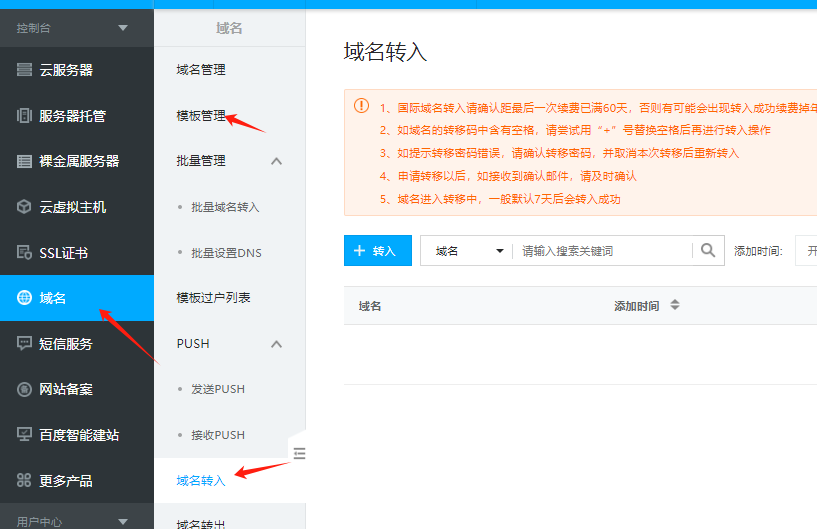
Task: Collapse the PUSH group
Action: [277, 344]
